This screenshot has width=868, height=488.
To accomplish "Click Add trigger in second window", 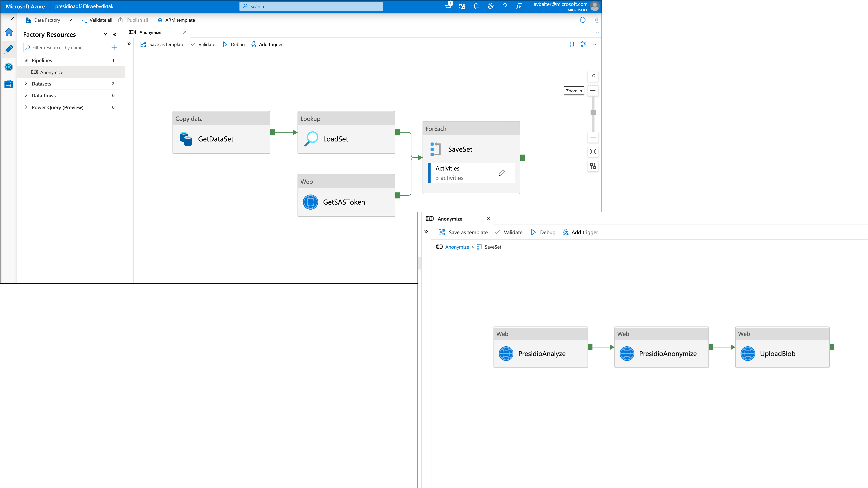I will (581, 232).
